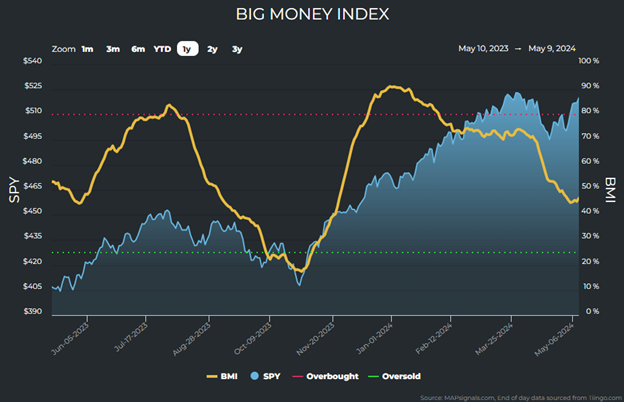
Task: Click the end date May 9, 2024
Action: [x=558, y=48]
